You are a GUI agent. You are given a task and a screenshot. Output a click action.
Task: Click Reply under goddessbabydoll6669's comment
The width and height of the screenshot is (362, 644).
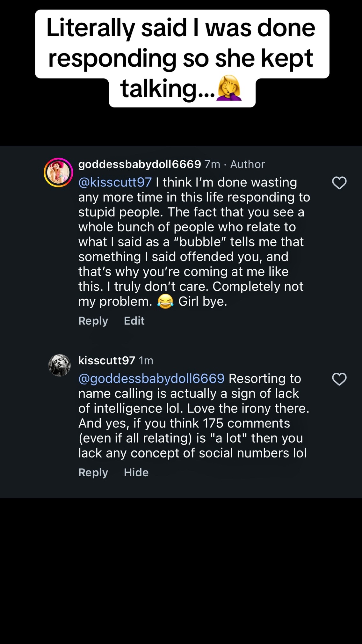click(x=93, y=321)
